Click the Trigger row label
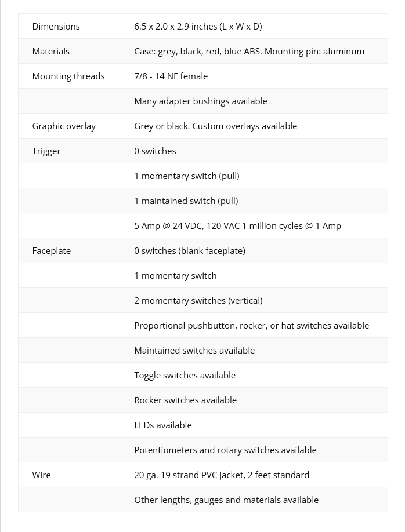Viewport: 405px width, 532px height. click(x=46, y=151)
